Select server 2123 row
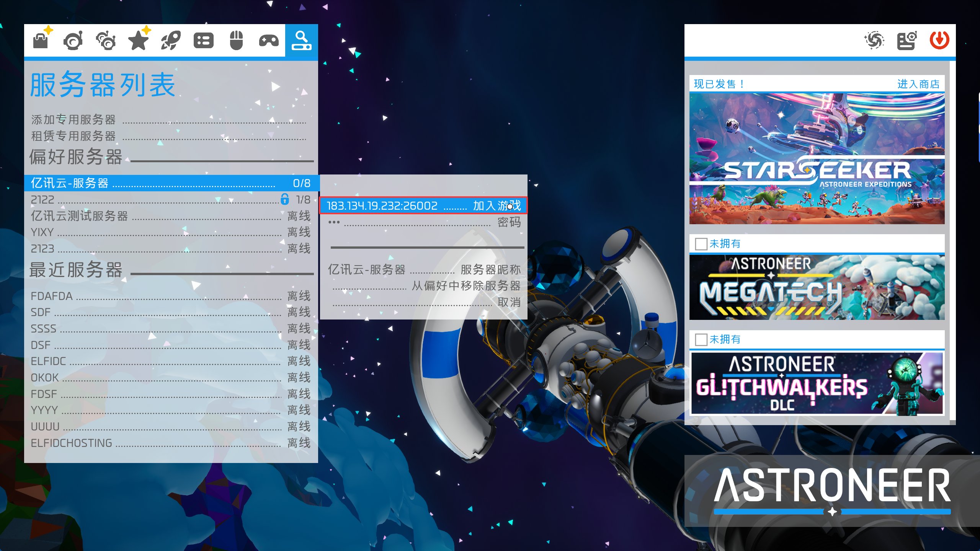Image resolution: width=980 pixels, height=551 pixels. point(171,248)
